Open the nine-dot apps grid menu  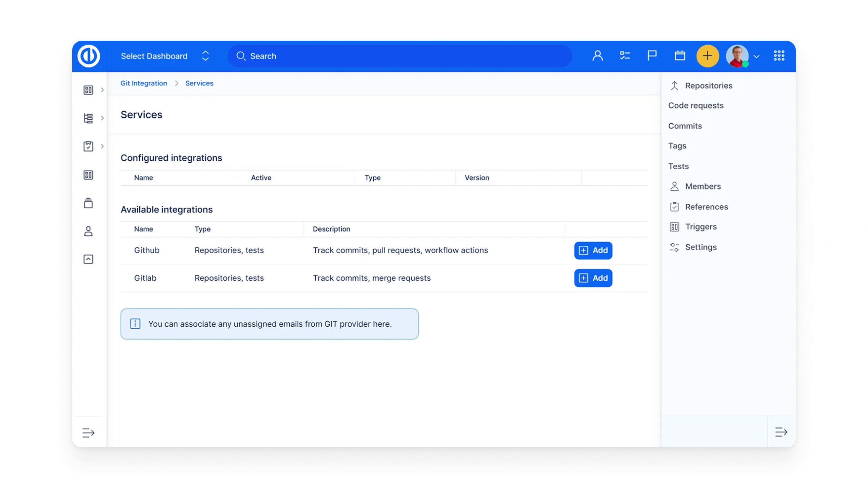(x=779, y=56)
